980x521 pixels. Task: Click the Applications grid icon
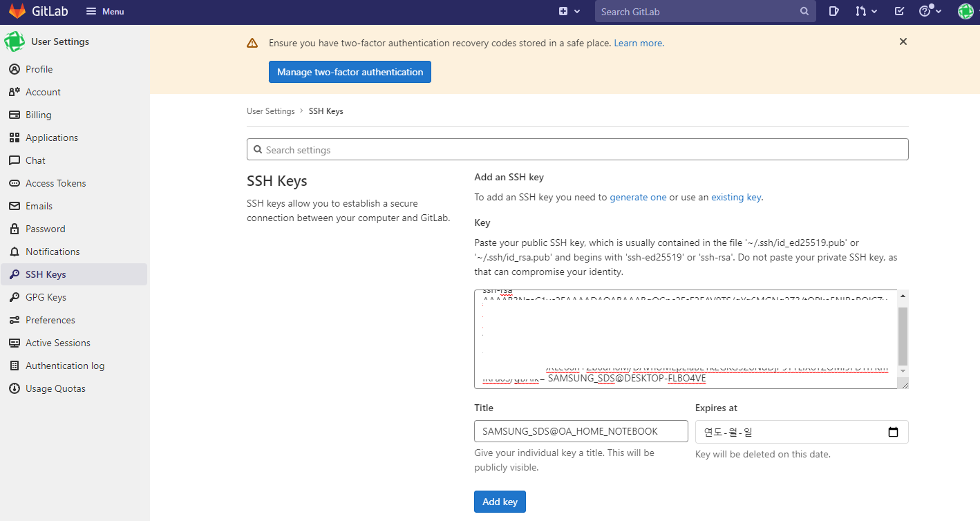tap(14, 138)
